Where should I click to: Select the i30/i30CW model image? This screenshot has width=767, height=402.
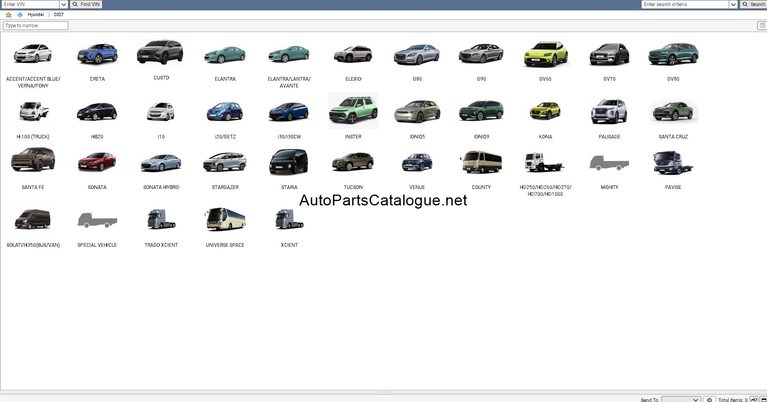coord(289,112)
